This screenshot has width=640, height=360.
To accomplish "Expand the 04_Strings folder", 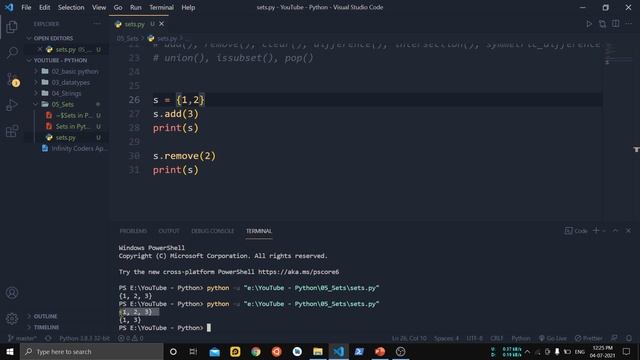I will [66, 93].
